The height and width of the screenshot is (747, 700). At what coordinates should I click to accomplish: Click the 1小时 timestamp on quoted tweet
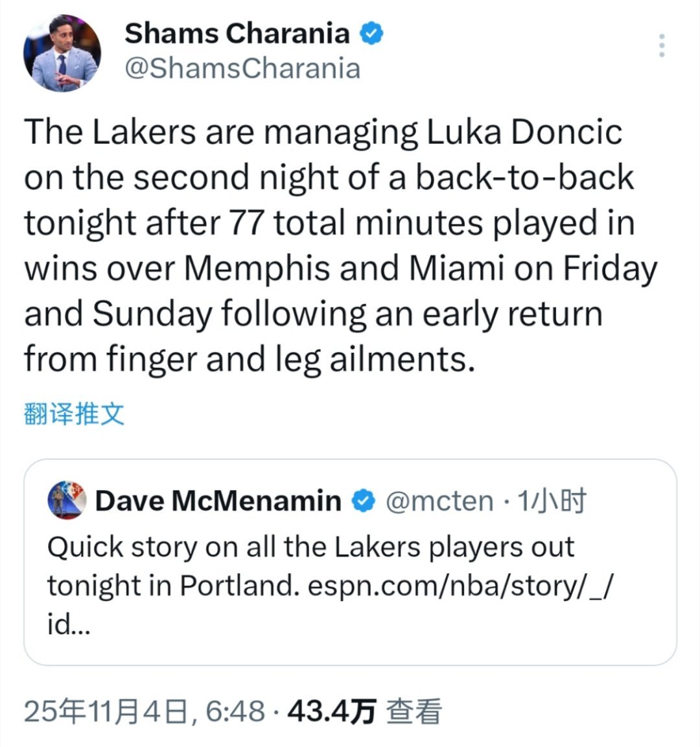[550, 501]
